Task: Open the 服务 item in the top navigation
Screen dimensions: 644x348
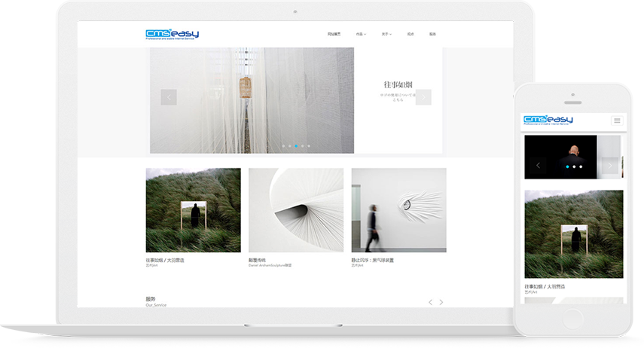Action: pos(432,35)
